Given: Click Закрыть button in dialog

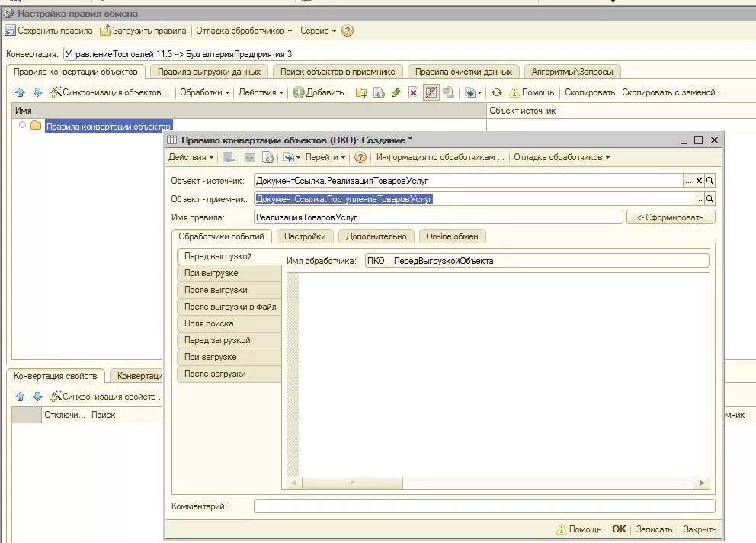Looking at the screenshot, I should 700,529.
